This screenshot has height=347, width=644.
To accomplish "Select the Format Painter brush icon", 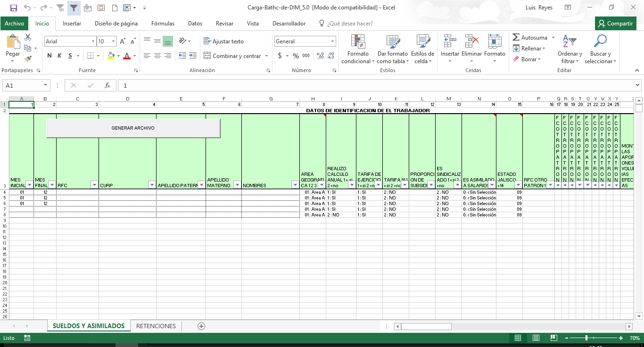I will tap(28, 59).
